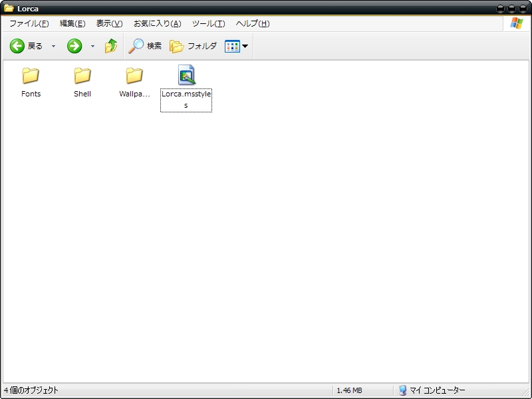Image resolution: width=532 pixels, height=399 pixels.
Task: Open the ツール(T) menu
Action: (x=209, y=23)
